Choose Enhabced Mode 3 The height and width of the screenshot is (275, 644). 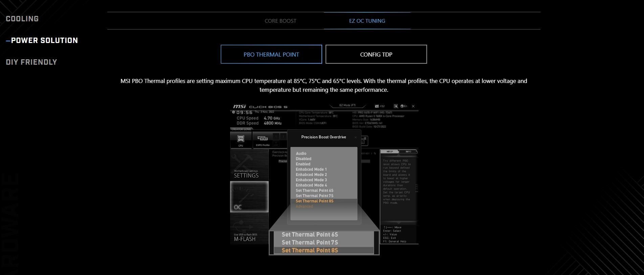click(311, 180)
